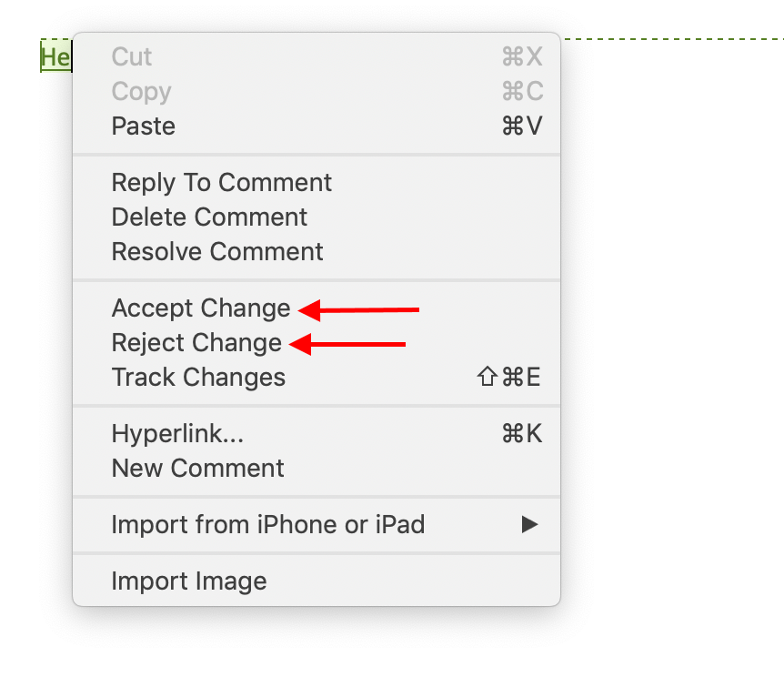Select Import Image
The height and width of the screenshot is (677, 784).
pos(187,581)
